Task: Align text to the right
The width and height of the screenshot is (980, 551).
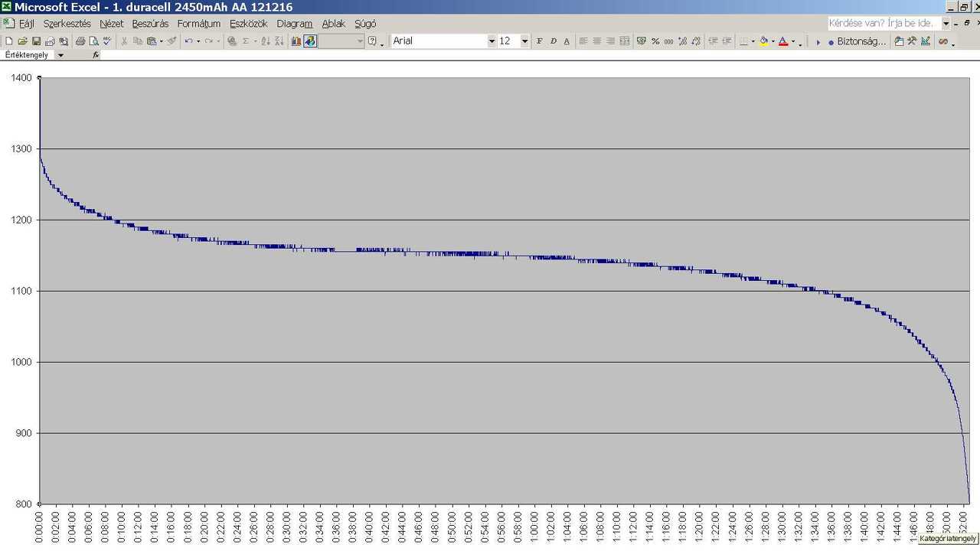Action: [610, 41]
